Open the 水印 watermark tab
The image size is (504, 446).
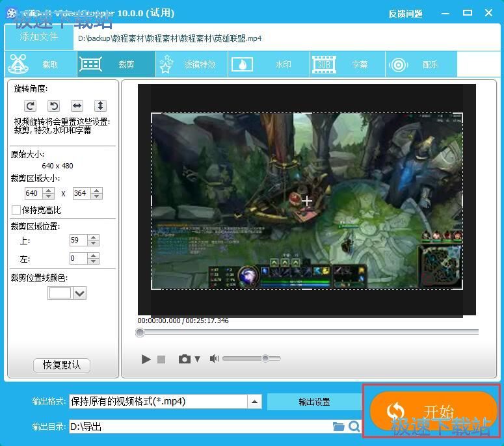269,64
